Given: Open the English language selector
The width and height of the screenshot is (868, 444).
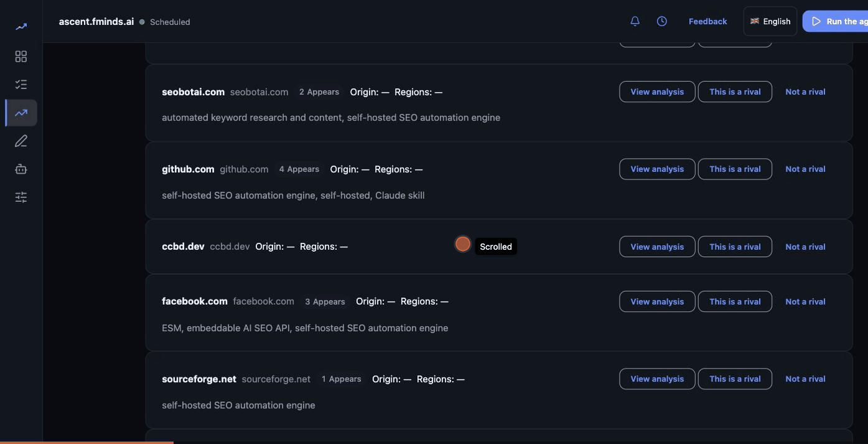Looking at the screenshot, I should (x=770, y=21).
